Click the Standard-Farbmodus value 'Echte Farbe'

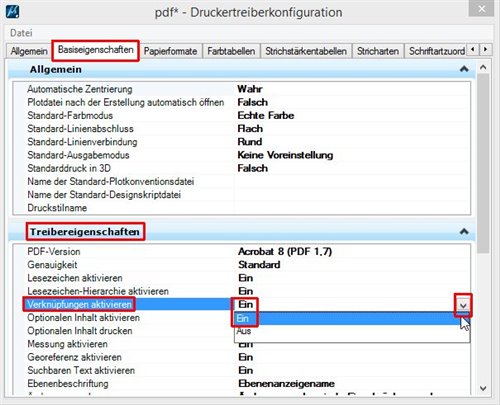click(266, 115)
